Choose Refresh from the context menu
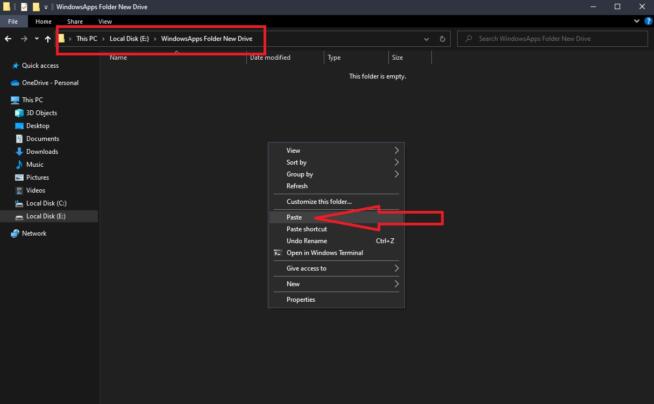654x404 pixels. [336, 186]
